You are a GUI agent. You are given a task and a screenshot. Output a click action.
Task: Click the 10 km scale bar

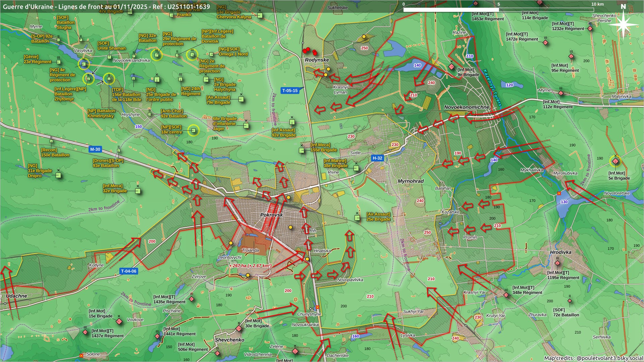point(498,10)
